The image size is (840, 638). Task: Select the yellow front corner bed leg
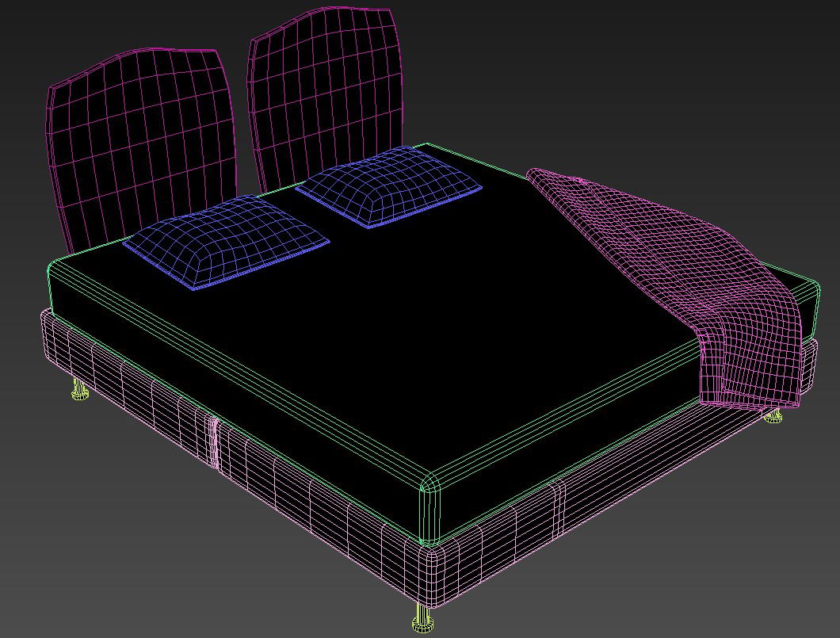[424, 618]
